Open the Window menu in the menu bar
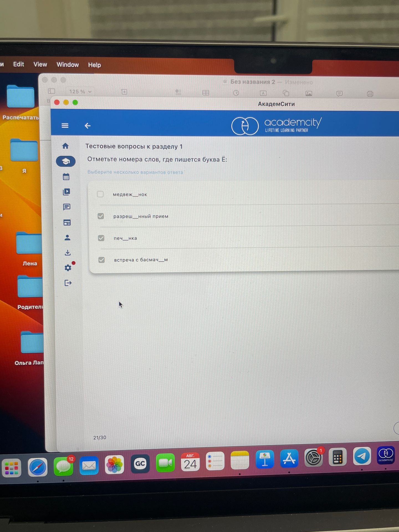399x532 pixels. click(68, 65)
